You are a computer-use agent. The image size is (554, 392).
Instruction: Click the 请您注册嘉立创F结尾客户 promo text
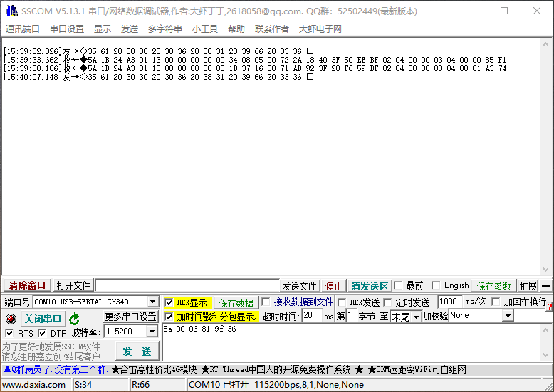51,356
